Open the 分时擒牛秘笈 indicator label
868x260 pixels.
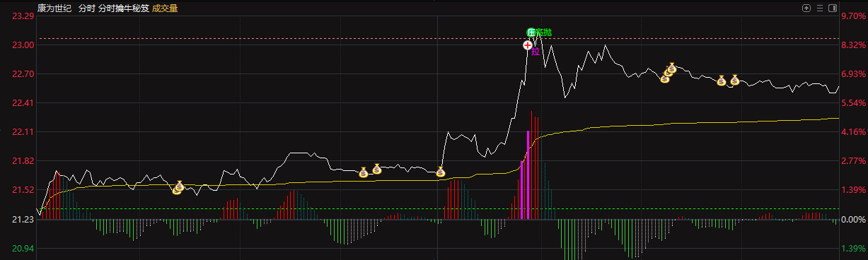point(123,8)
